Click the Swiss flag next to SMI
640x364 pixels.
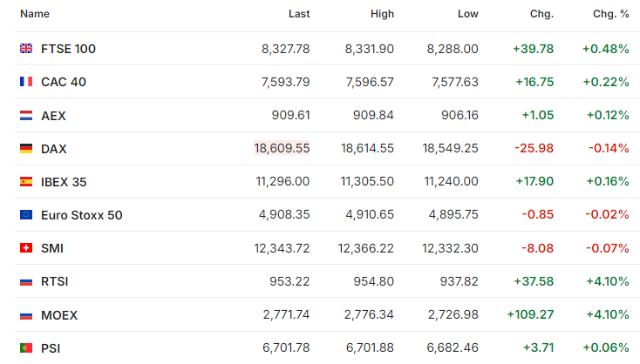coord(26,248)
